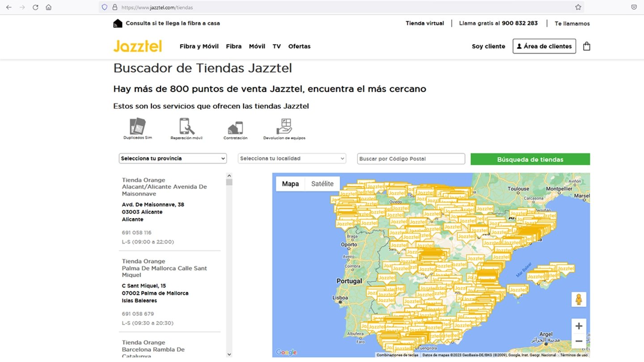Click the Área de clientes button

544,46
